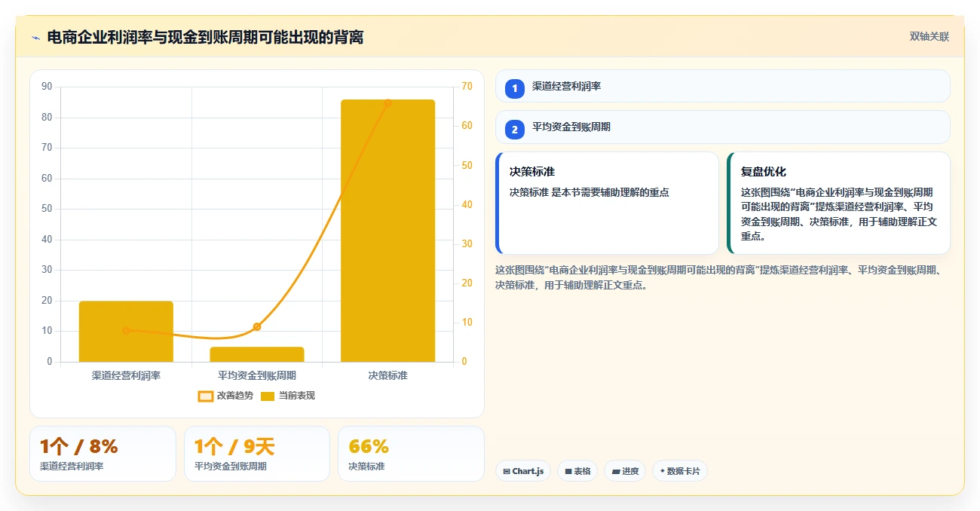This screenshot has width=980, height=511.
Task: Select the number 1 badge for 渠道经营利润率
Action: tap(515, 88)
